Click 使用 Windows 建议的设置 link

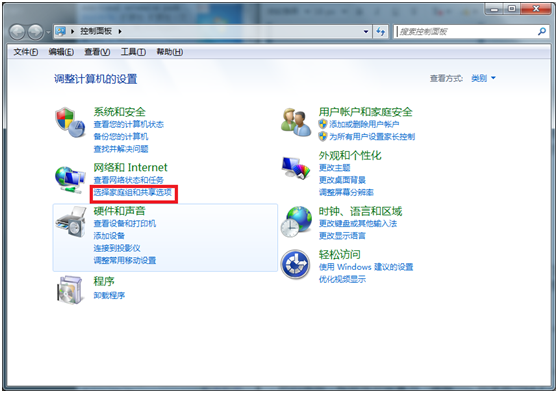tap(366, 267)
